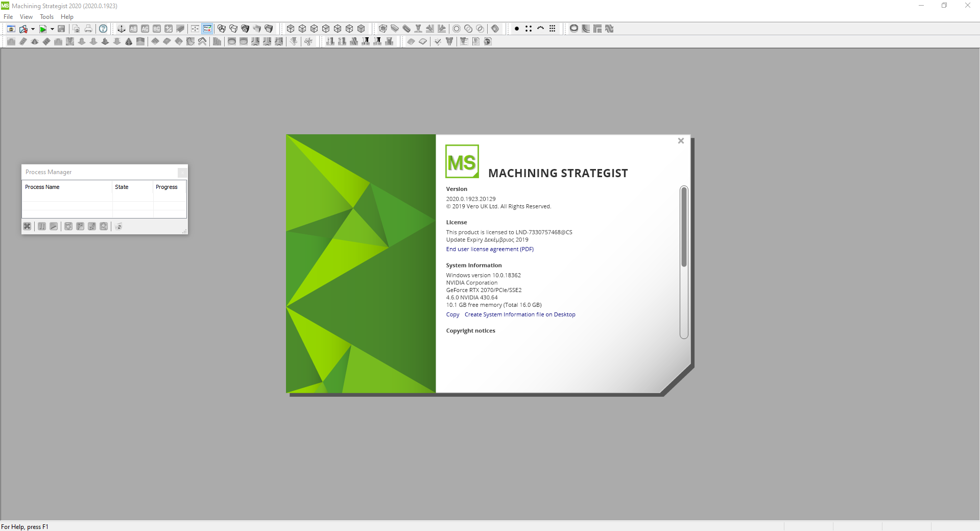The height and width of the screenshot is (531, 980).
Task: Click the open CAD file icon
Action: 23,29
